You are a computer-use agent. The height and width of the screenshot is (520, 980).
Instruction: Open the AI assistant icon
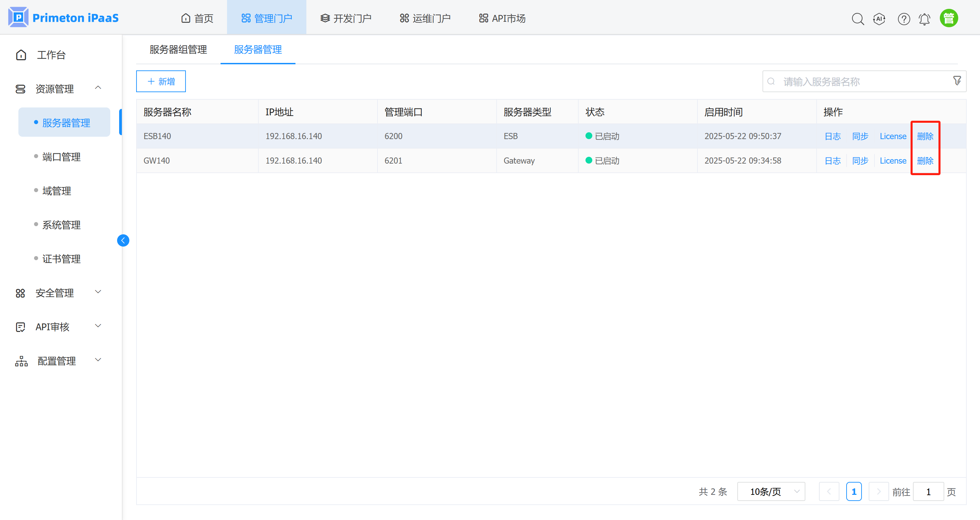879,19
